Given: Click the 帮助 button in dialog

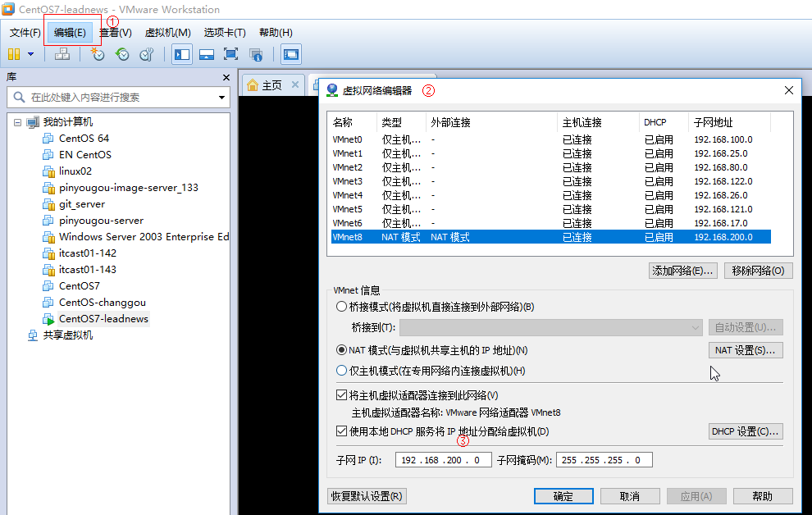Looking at the screenshot, I should point(762,496).
